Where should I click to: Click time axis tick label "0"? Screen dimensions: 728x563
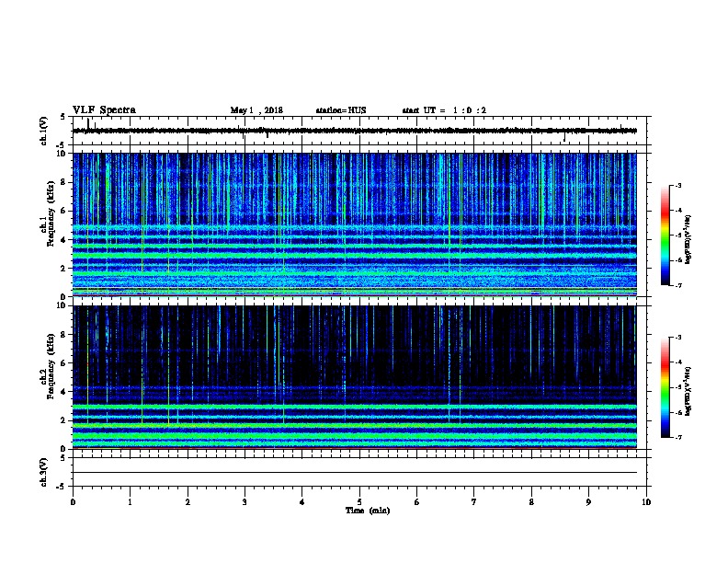73,502
